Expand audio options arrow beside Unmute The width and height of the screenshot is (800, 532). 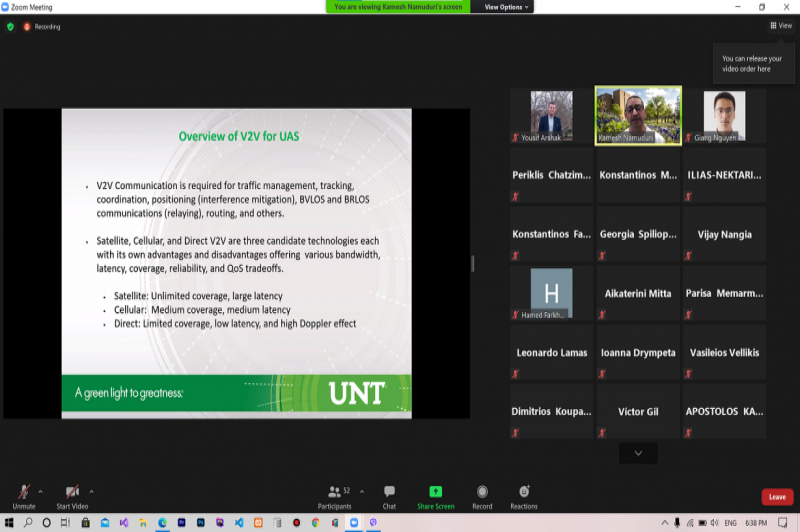tap(41, 491)
